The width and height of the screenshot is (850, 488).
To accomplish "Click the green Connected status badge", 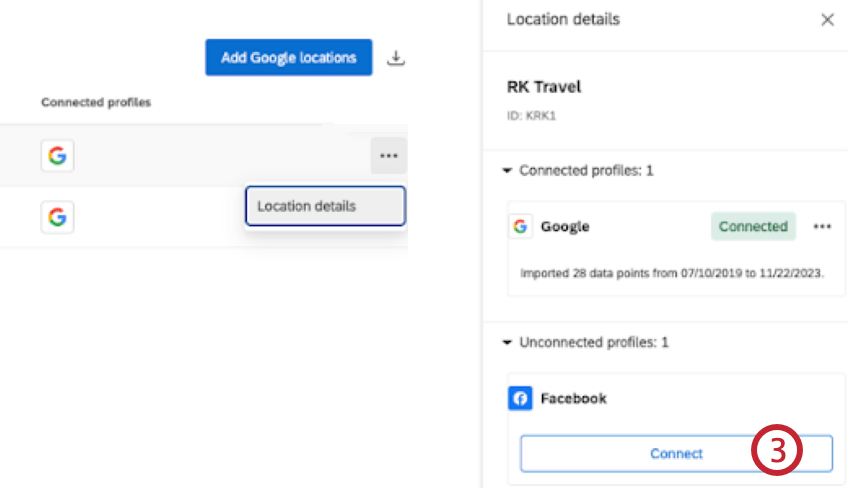I will tap(753, 227).
